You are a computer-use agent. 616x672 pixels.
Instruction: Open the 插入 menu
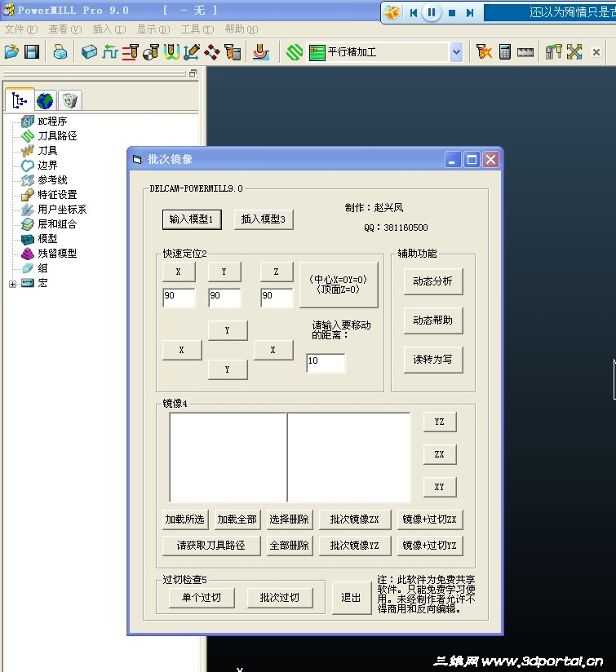click(x=109, y=29)
